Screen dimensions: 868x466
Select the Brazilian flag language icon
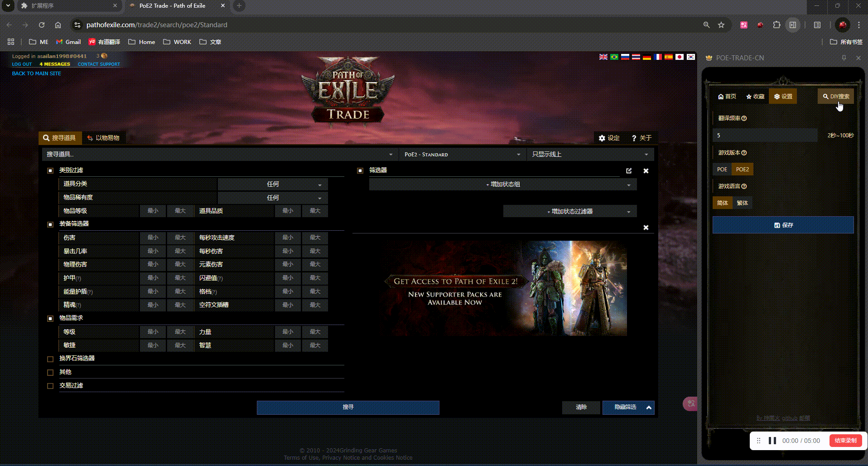(x=614, y=57)
